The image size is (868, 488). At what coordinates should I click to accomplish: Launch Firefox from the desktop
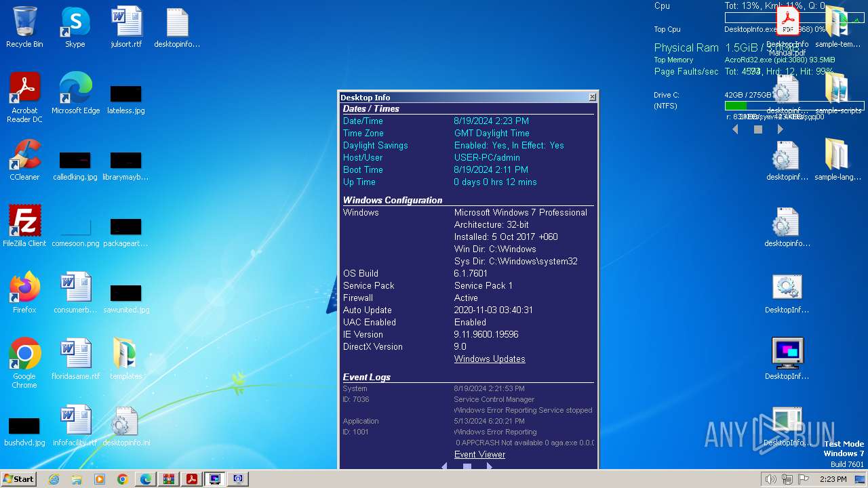[24, 292]
